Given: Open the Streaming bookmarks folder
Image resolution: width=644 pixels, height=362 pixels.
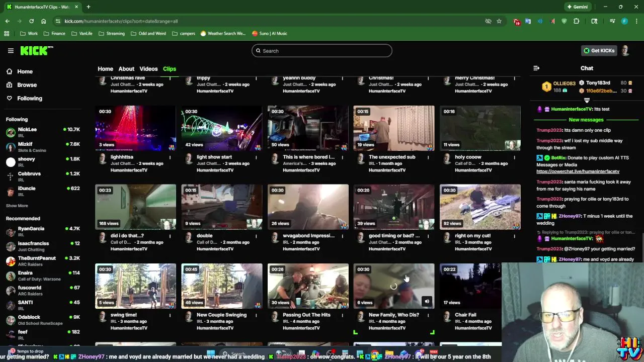Looking at the screenshot, I should pyautogui.click(x=111, y=33).
